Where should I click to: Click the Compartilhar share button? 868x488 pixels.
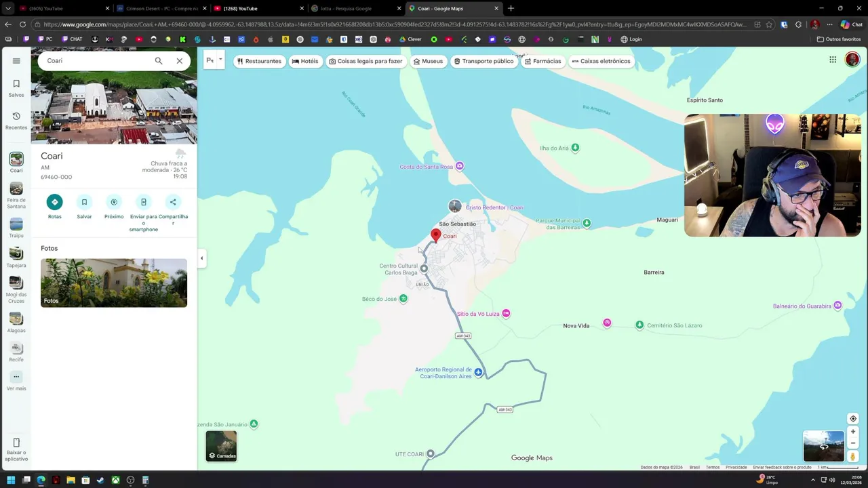(173, 202)
